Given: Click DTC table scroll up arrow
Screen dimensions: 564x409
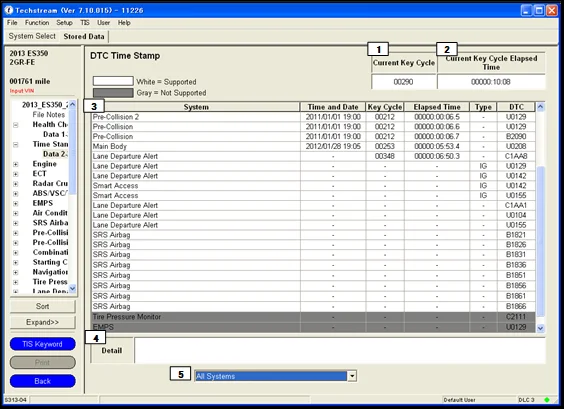Looking at the screenshot, I should pyautogui.click(x=540, y=107).
